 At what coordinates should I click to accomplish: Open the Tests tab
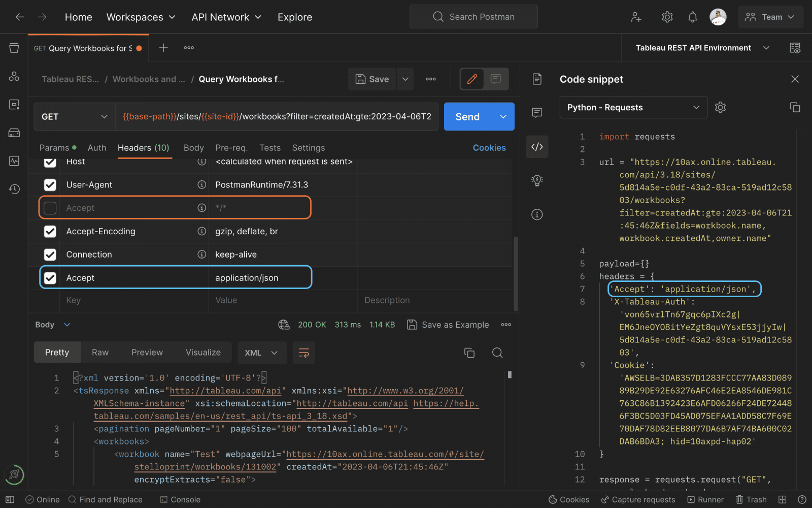pos(270,148)
